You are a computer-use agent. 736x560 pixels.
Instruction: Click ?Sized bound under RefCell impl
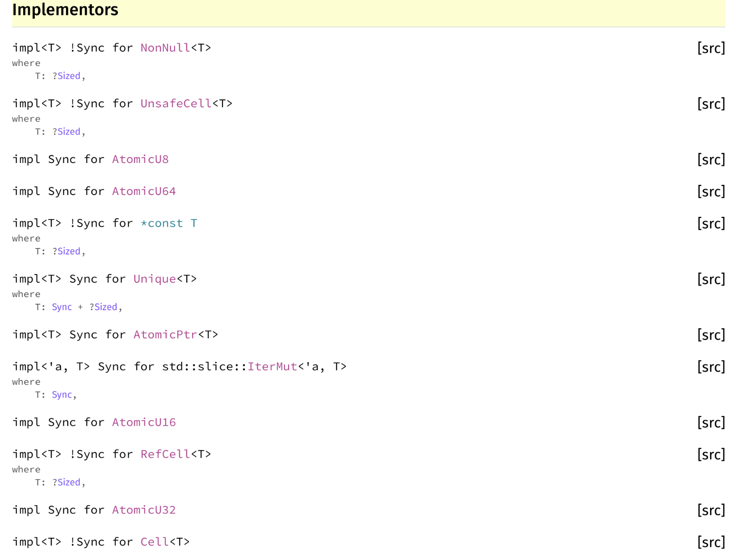coord(69,482)
